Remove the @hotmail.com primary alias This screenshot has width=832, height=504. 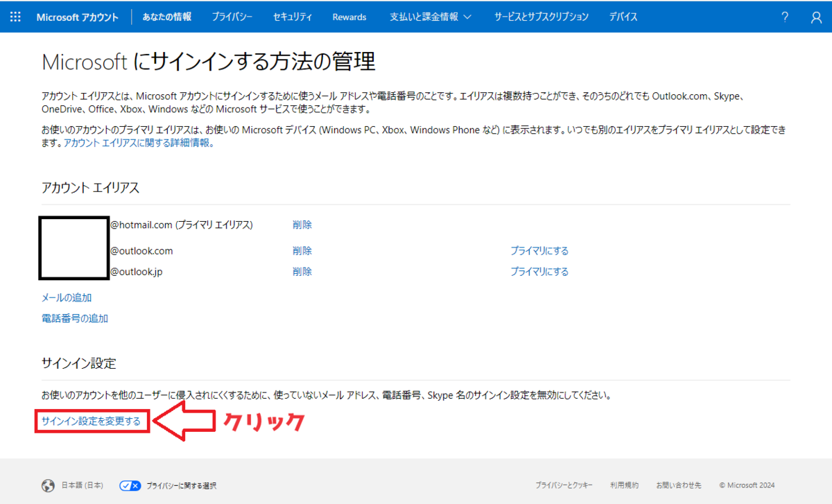pyautogui.click(x=302, y=225)
